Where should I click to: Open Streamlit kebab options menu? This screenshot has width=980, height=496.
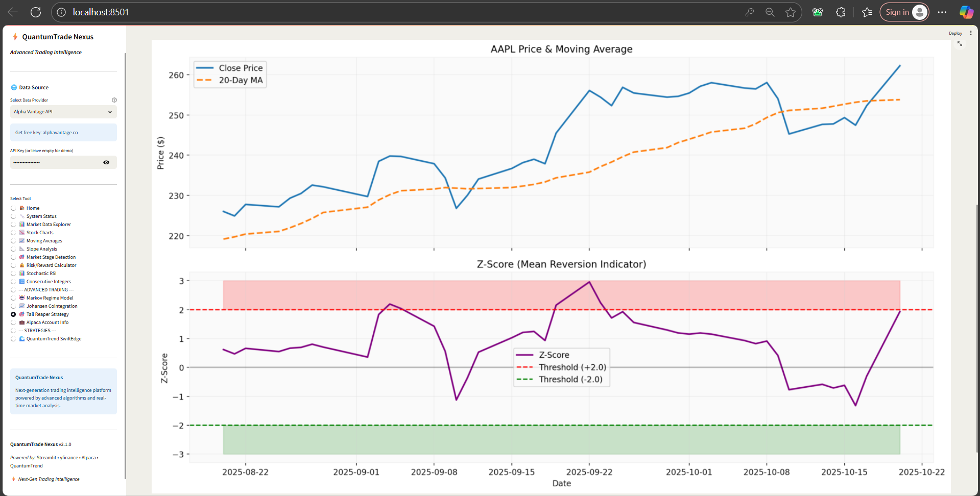pyautogui.click(x=971, y=33)
